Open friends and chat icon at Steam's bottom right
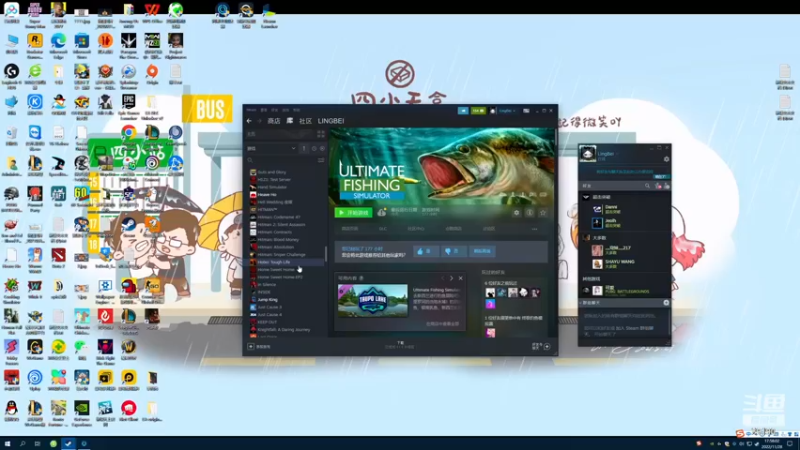The image size is (800, 450). click(x=547, y=346)
